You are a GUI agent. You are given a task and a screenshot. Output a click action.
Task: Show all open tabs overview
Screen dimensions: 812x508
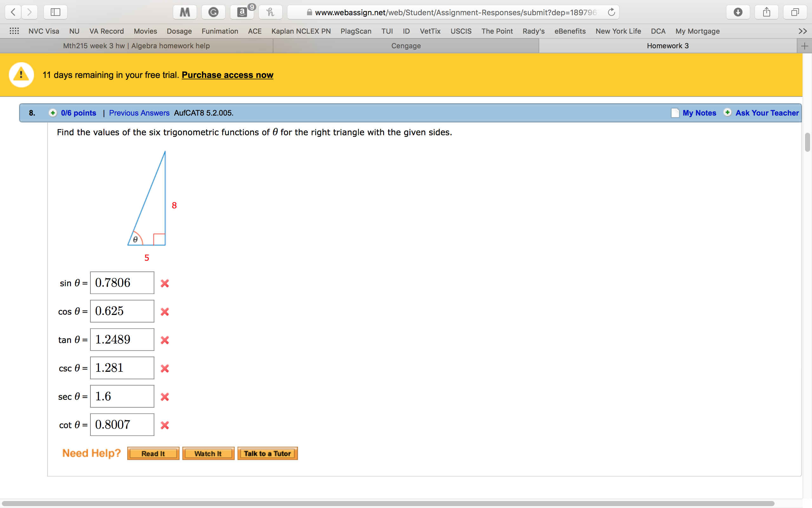[795, 12]
